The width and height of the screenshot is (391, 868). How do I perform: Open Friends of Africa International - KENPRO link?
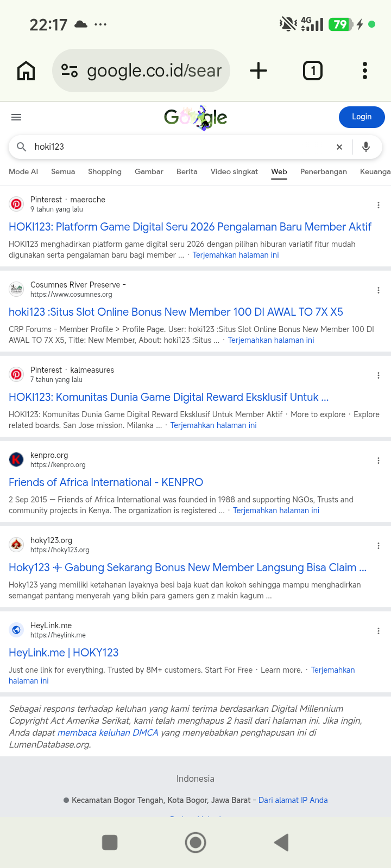click(106, 482)
